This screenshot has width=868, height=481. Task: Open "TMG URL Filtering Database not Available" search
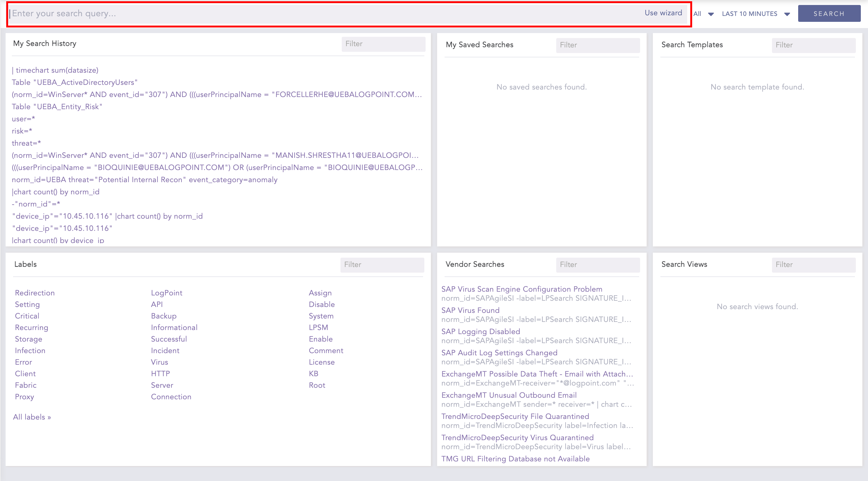pos(515,459)
